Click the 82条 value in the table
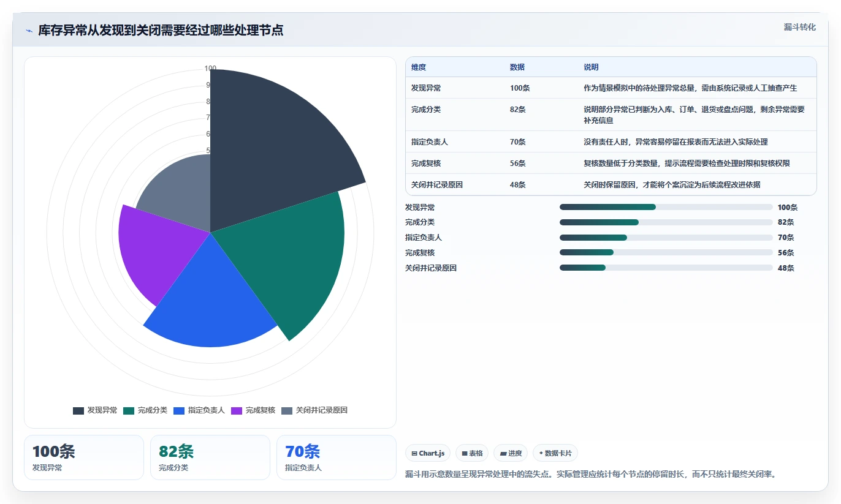 point(518,110)
